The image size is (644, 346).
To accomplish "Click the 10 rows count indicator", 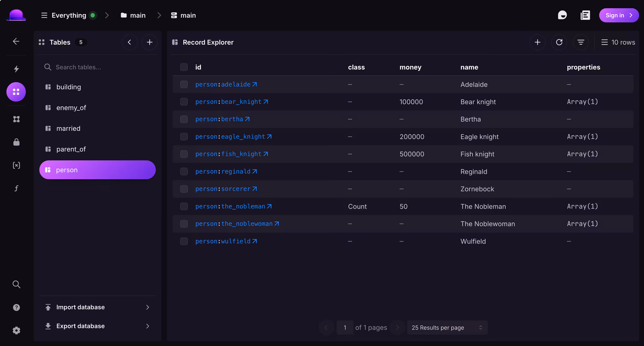I will (618, 42).
